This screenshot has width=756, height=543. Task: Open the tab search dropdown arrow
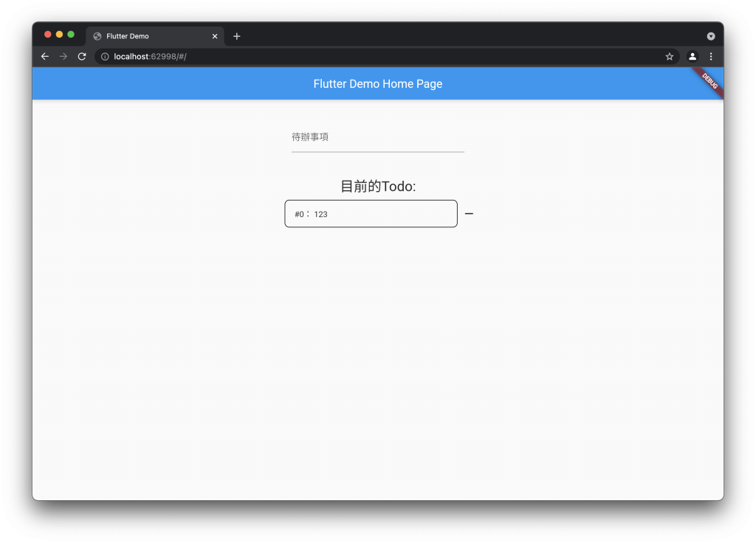pos(711,36)
